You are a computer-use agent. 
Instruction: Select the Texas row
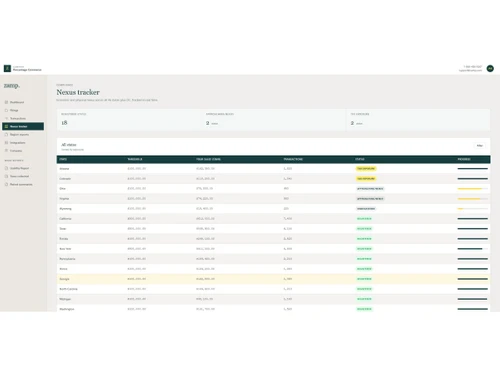coord(273,229)
